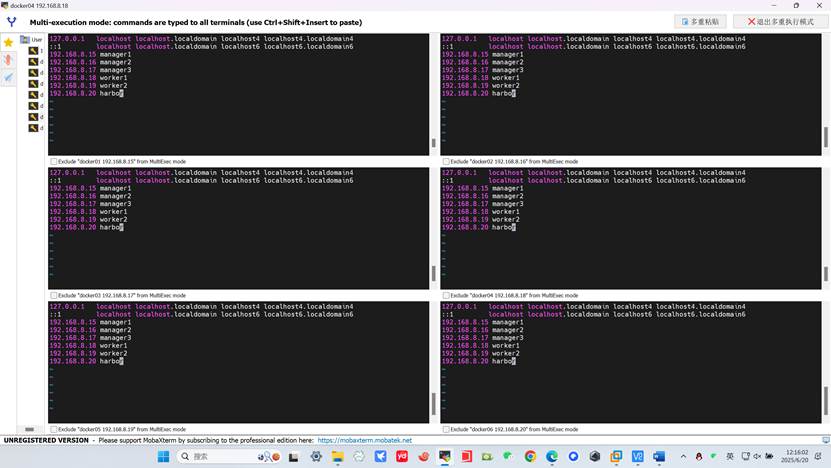Show hidden system tray icons
Image resolution: width=831 pixels, height=468 pixels.
(x=683, y=456)
